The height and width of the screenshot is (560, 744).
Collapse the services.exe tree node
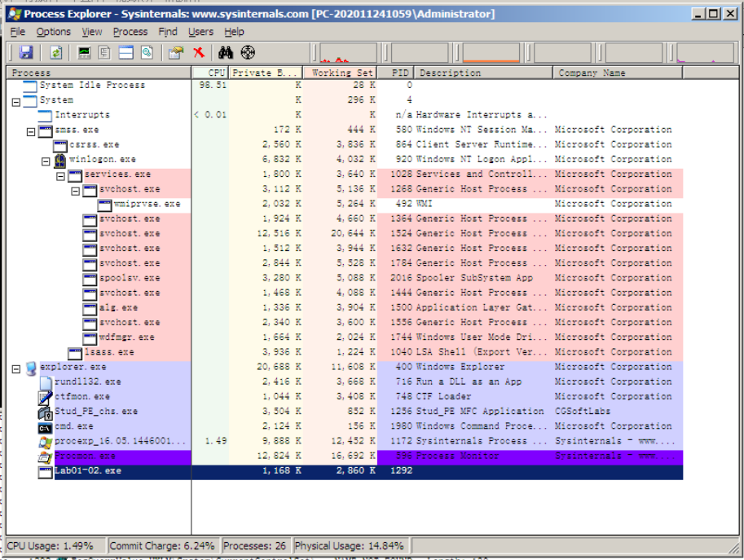tap(60, 176)
